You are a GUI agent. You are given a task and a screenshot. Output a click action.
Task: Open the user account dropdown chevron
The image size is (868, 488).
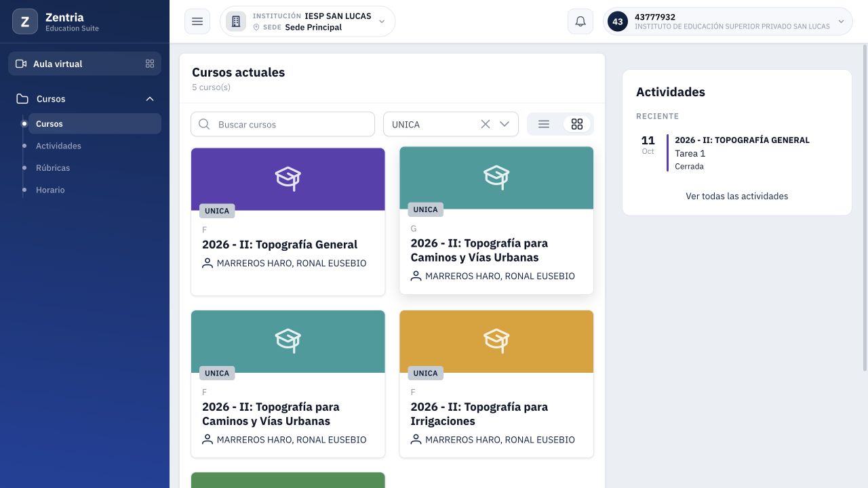tap(842, 22)
